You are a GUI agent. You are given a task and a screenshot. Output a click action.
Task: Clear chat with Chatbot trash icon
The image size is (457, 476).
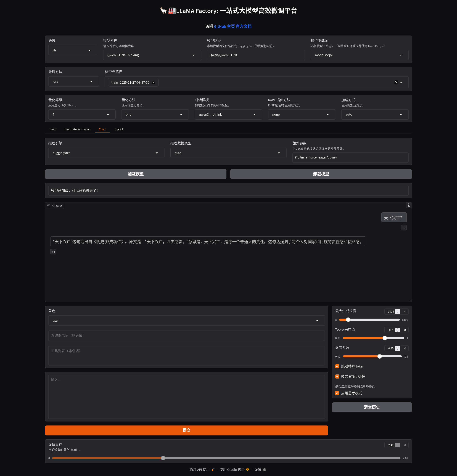[x=409, y=205]
